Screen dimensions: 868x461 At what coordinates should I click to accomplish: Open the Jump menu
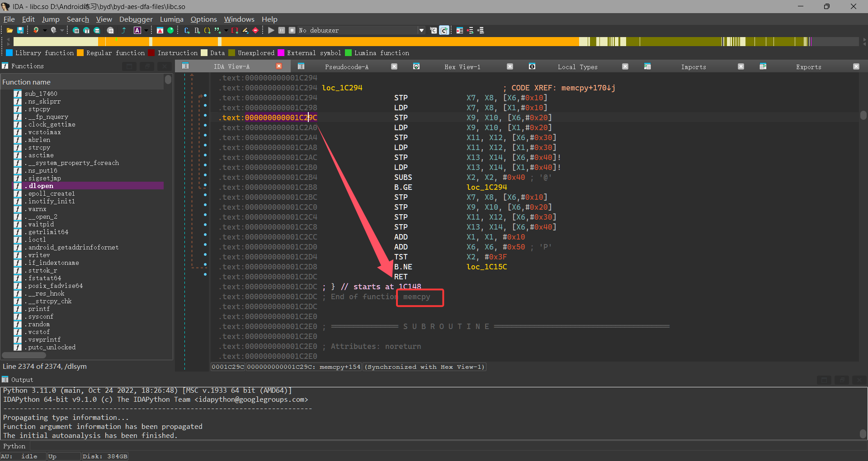coord(51,19)
